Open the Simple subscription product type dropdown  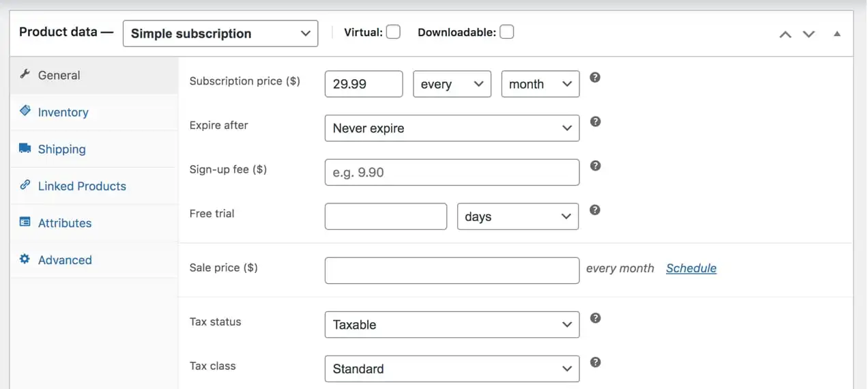coord(220,33)
